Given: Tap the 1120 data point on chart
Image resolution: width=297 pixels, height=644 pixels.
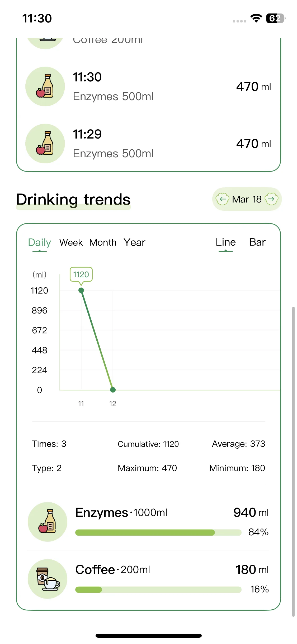Looking at the screenshot, I should tap(81, 290).
